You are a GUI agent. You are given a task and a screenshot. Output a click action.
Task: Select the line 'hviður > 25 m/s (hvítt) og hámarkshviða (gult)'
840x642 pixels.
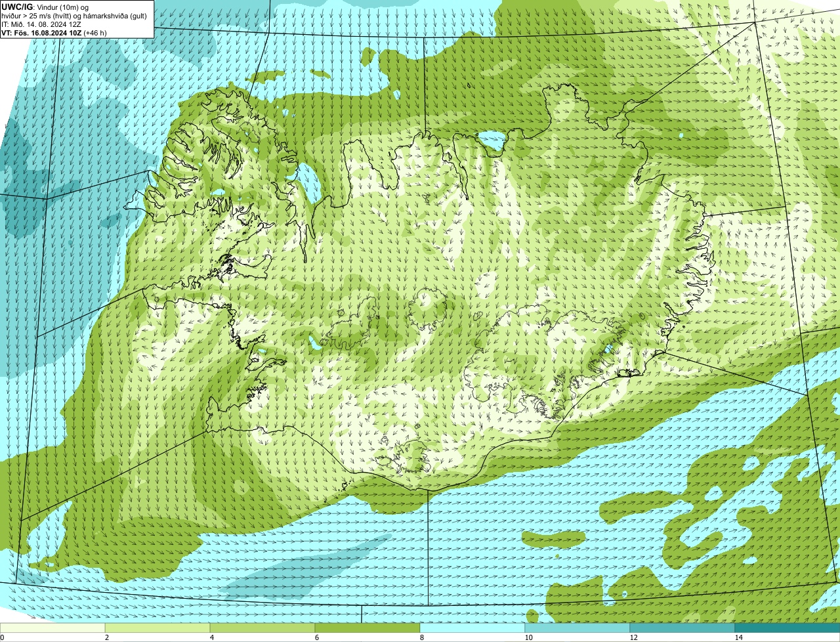(x=74, y=15)
